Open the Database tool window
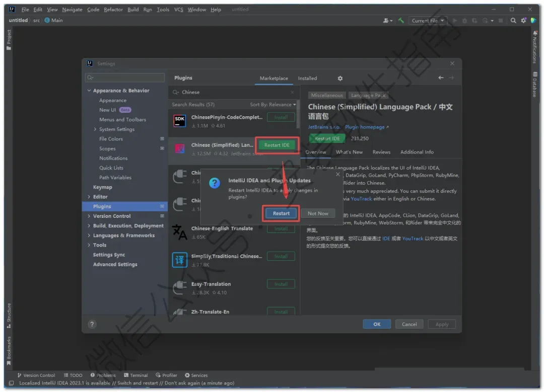 click(x=534, y=84)
